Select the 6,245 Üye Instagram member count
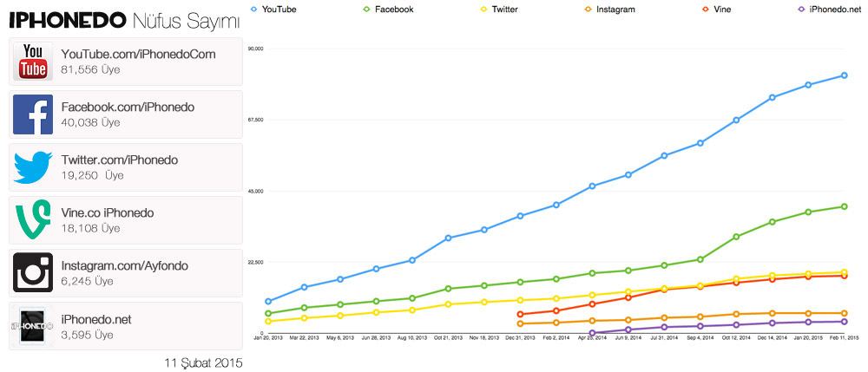868x372 pixels. coord(88,281)
